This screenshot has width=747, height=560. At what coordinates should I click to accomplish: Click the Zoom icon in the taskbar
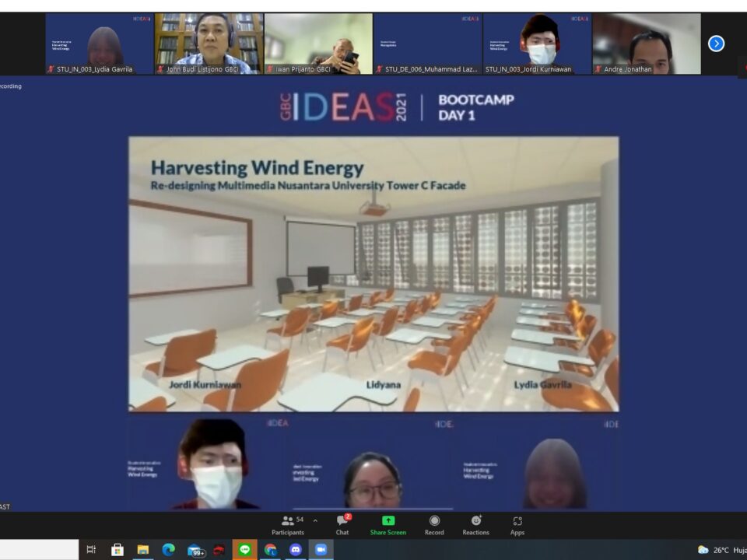pyautogui.click(x=320, y=550)
